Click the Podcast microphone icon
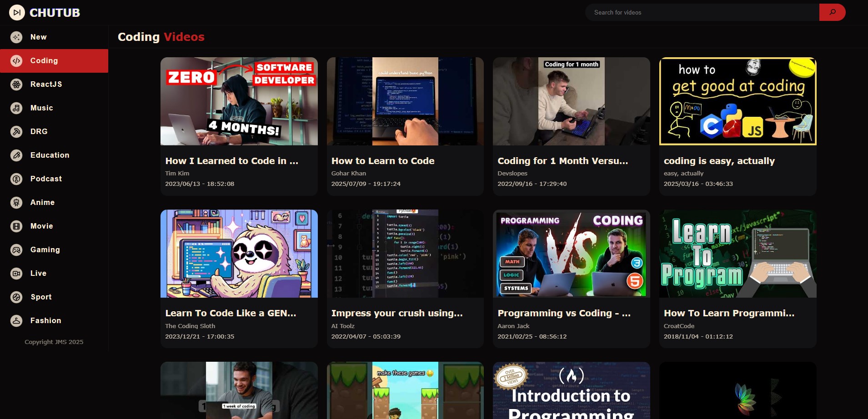 pos(16,179)
